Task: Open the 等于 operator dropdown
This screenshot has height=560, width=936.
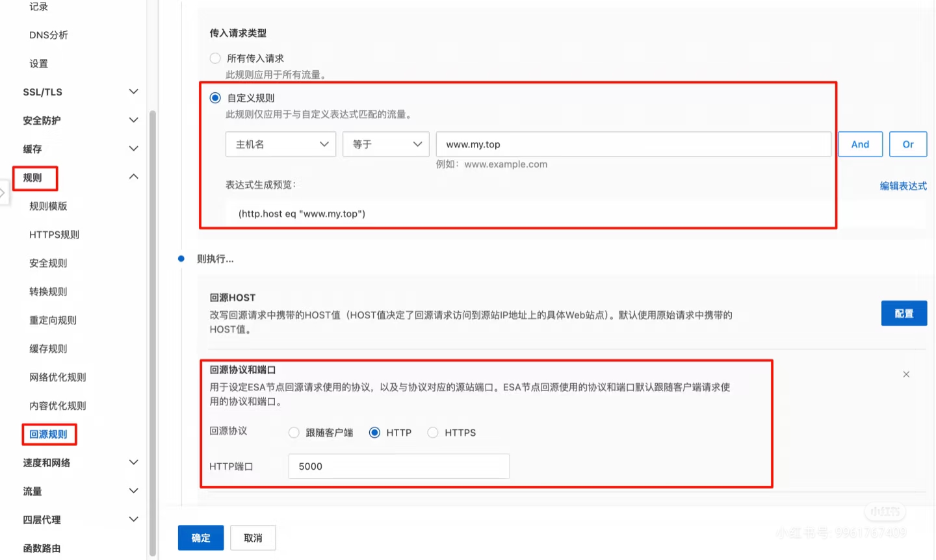Action: [385, 144]
